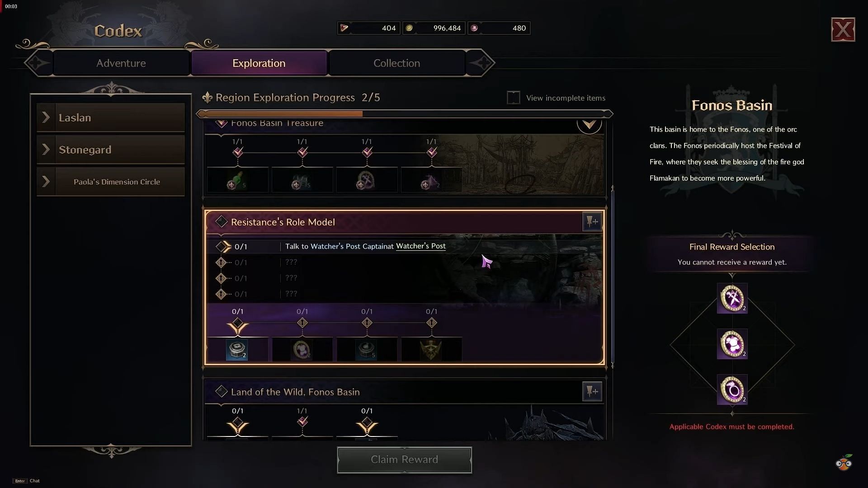Viewport: 868px width, 488px height.
Task: Click the Claim Reward button
Action: coord(404,459)
